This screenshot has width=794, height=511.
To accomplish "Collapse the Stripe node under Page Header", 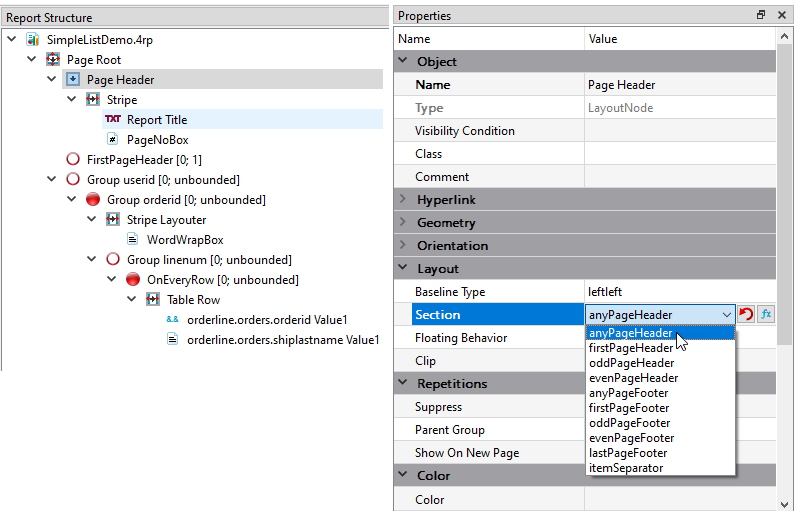I will (x=71, y=99).
